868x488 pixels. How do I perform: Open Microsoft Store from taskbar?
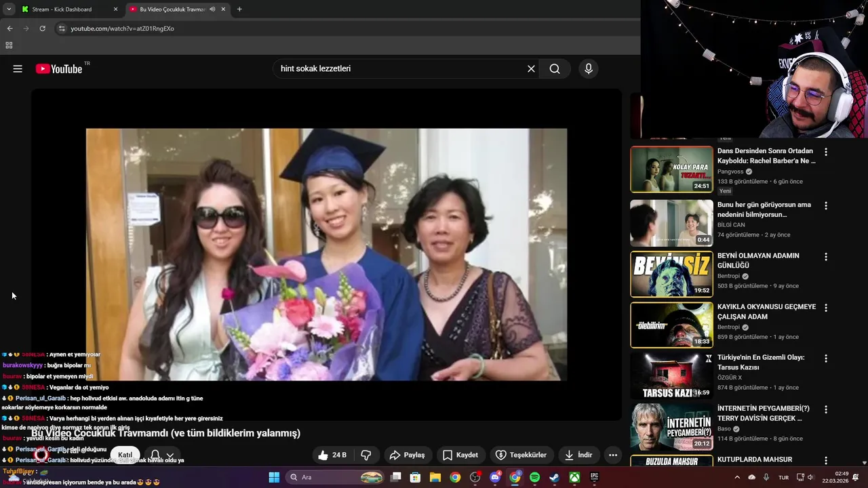416,478
